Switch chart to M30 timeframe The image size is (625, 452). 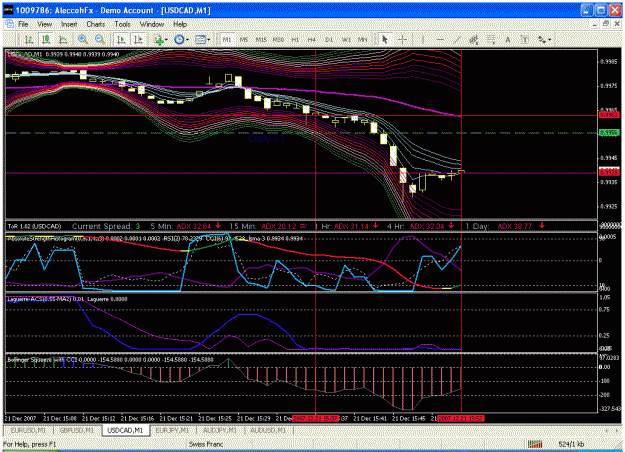[x=278, y=39]
